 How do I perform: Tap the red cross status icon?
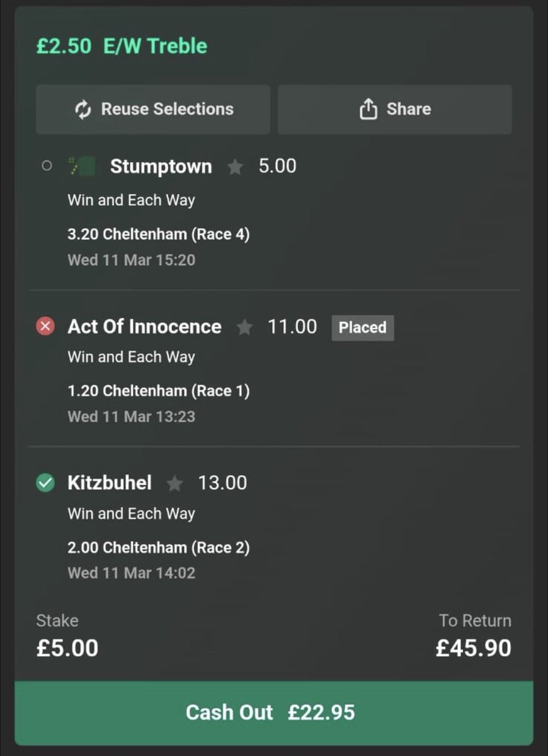coord(45,326)
